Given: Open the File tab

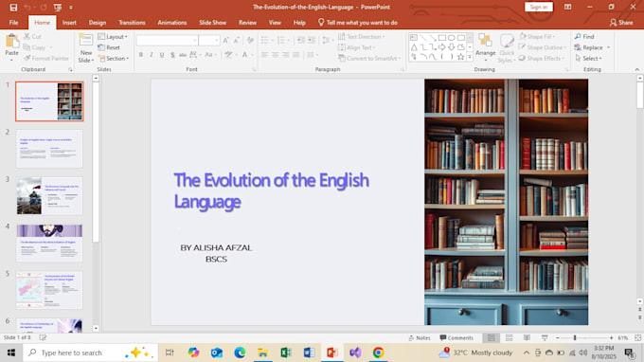Looking at the screenshot, I should point(13,23).
